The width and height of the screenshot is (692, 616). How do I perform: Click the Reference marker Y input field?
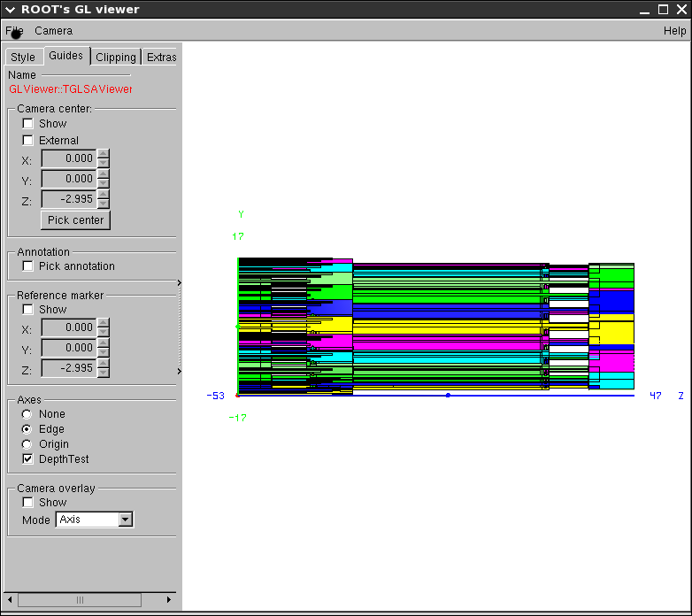click(x=69, y=348)
